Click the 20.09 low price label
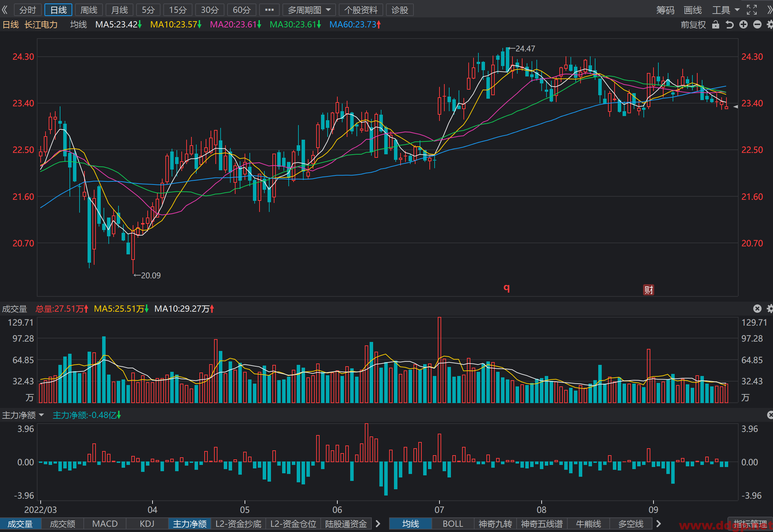 151,276
